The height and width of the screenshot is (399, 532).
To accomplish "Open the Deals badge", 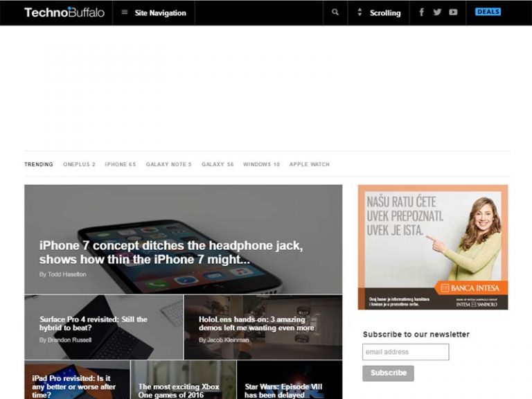I will (x=488, y=12).
